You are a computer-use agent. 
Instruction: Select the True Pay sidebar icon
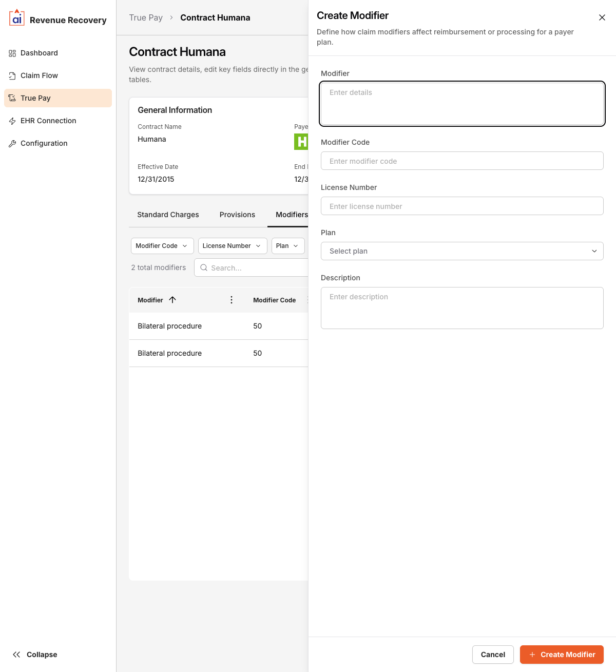(x=12, y=98)
